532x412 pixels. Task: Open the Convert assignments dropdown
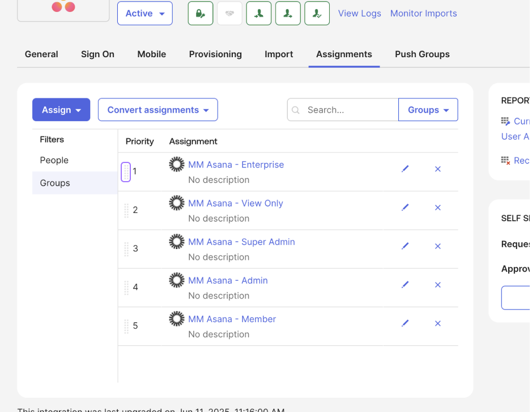click(158, 110)
